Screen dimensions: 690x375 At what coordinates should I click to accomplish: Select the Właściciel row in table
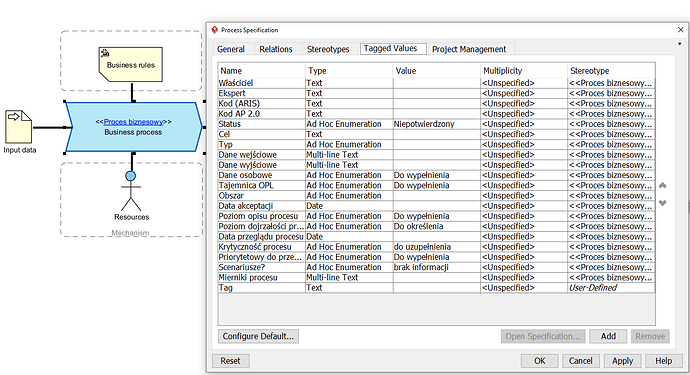click(436, 83)
